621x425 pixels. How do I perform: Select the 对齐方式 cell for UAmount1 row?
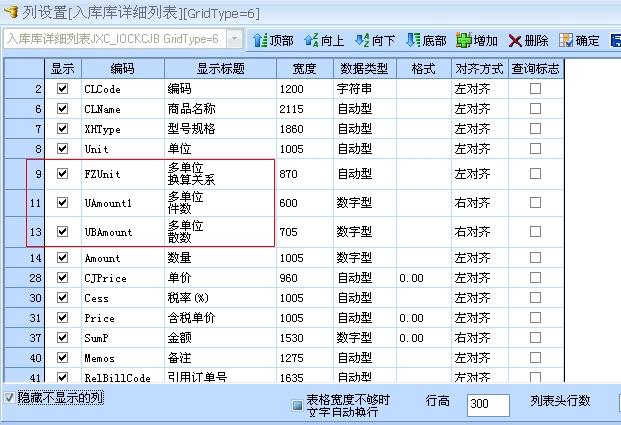tap(479, 202)
